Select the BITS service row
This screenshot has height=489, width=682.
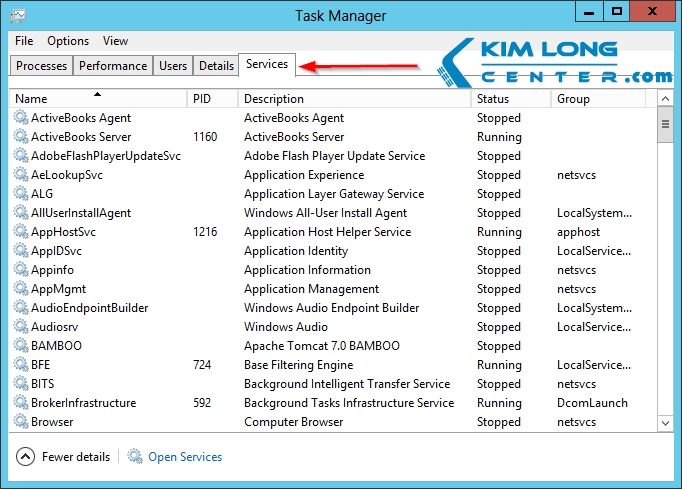pos(300,384)
